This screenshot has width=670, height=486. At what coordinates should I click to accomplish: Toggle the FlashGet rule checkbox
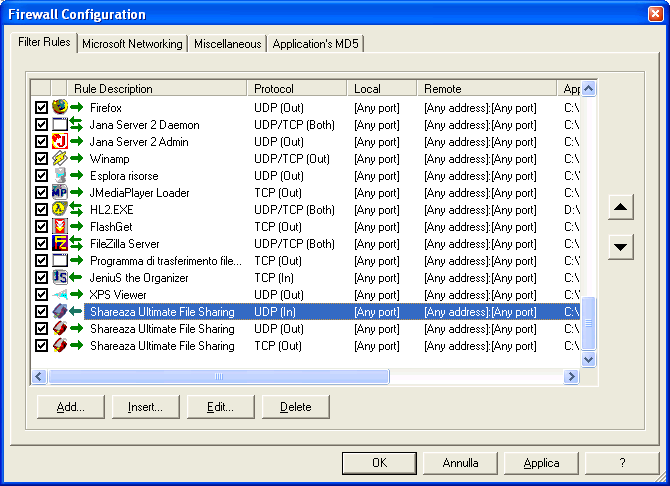click(x=41, y=226)
